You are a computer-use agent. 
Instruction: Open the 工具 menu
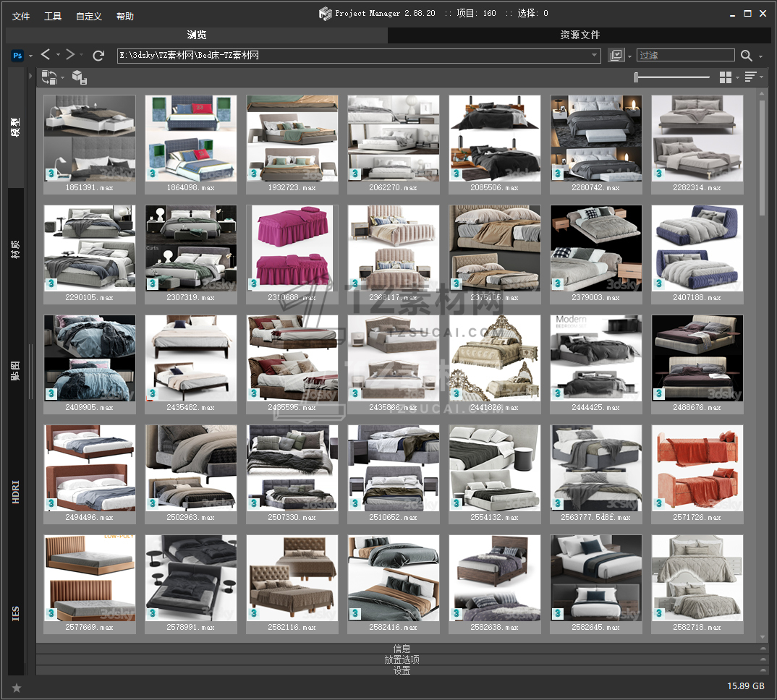coord(53,17)
